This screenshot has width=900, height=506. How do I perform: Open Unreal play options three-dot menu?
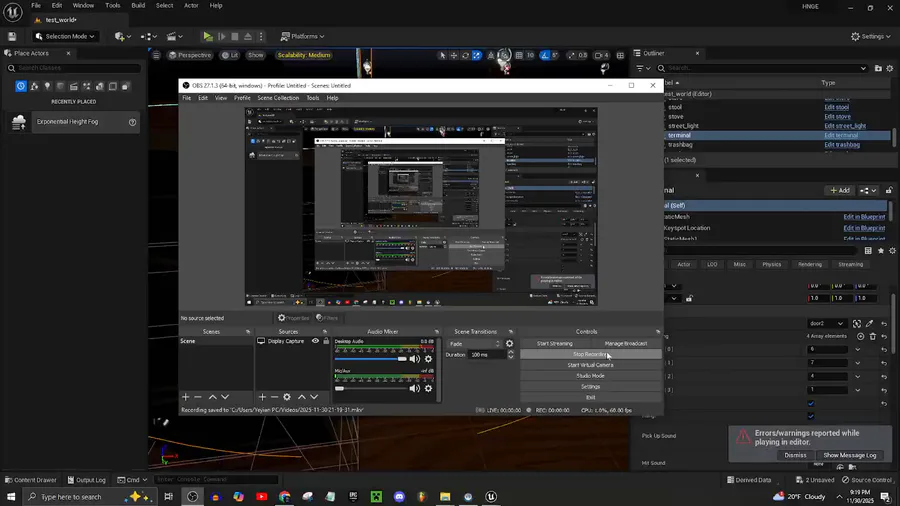(x=261, y=36)
